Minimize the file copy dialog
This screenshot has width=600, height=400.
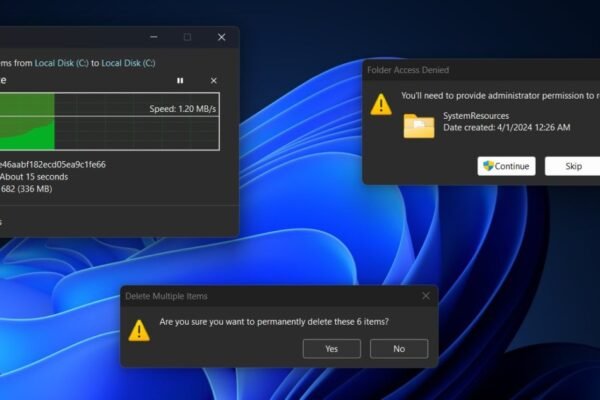pyautogui.click(x=152, y=37)
